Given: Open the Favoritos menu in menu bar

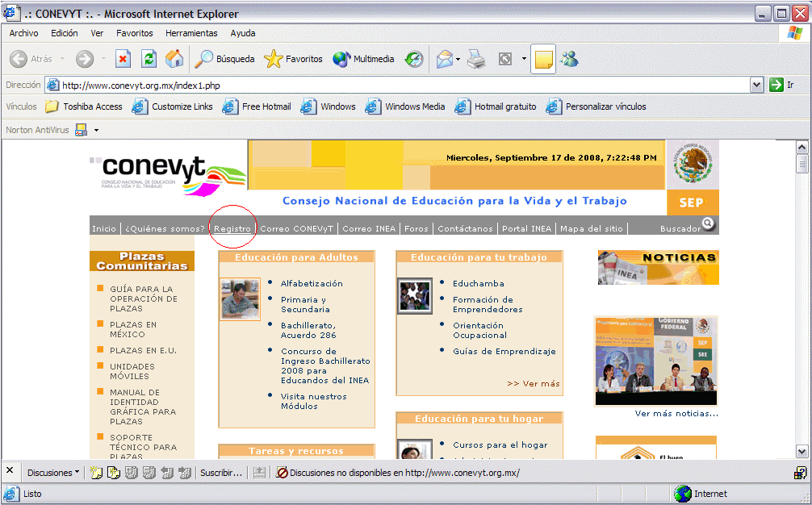Looking at the screenshot, I should point(134,33).
